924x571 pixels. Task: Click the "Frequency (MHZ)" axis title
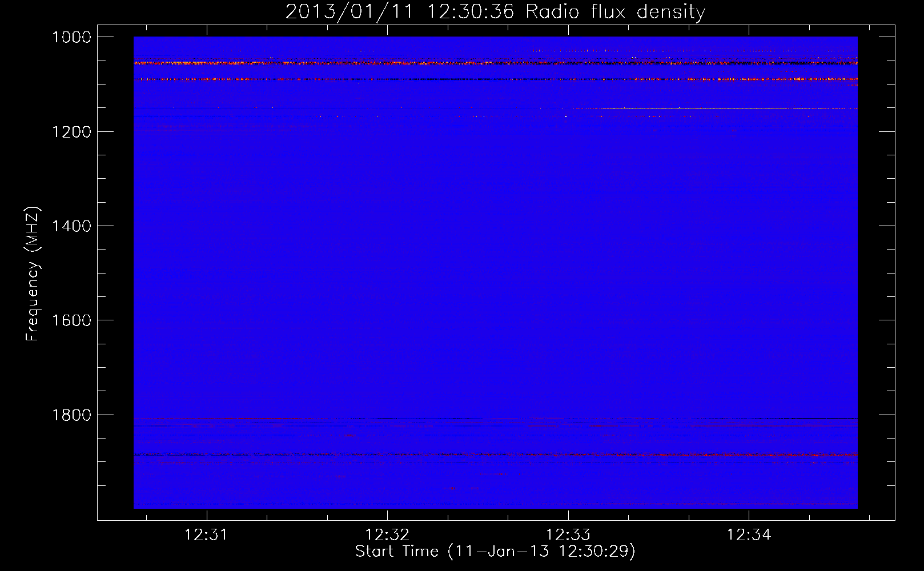(x=33, y=274)
